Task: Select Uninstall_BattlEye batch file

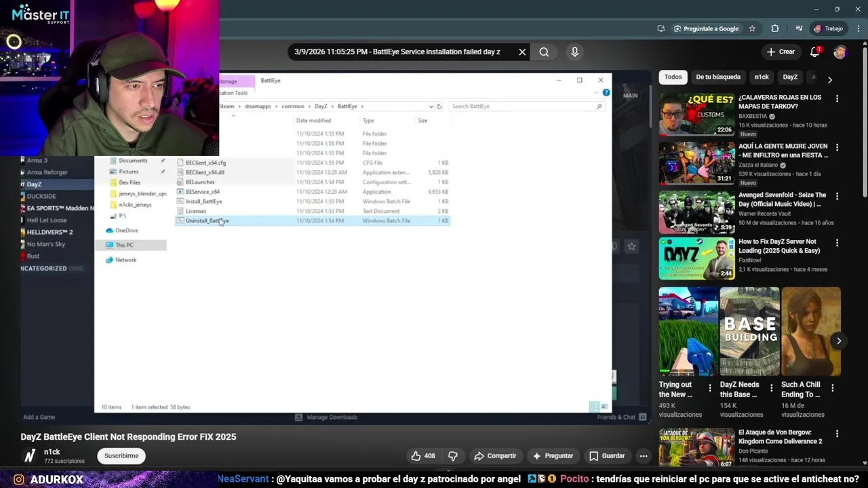Action: 207,221
